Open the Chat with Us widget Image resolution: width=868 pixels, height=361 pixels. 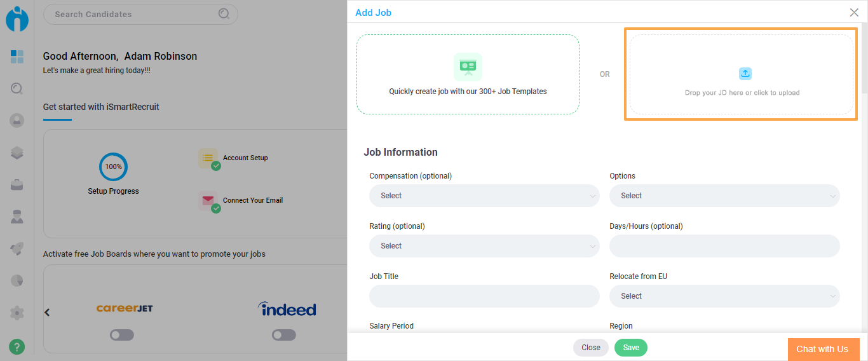click(x=822, y=349)
